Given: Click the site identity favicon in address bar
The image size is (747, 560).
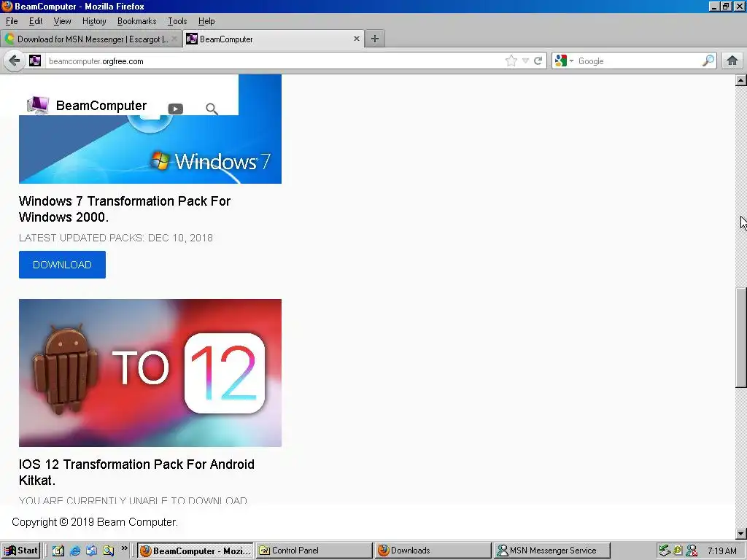Looking at the screenshot, I should click(35, 61).
